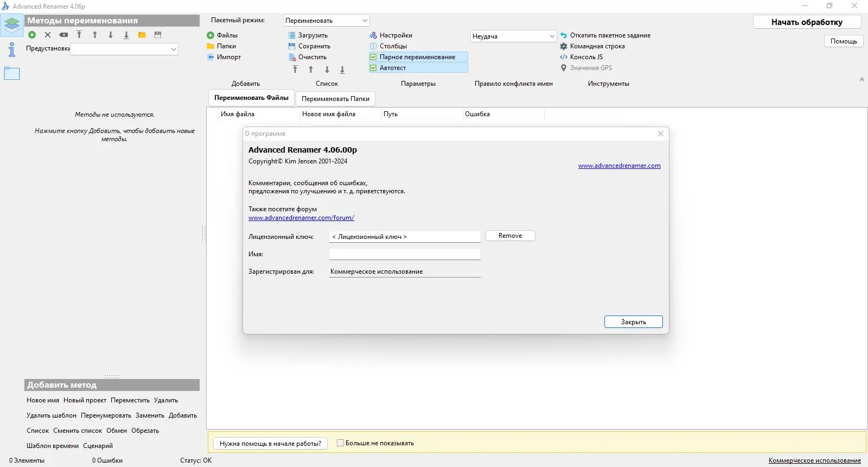Move list item down under Очистить
This screenshot has height=467, width=868.
coord(327,70)
